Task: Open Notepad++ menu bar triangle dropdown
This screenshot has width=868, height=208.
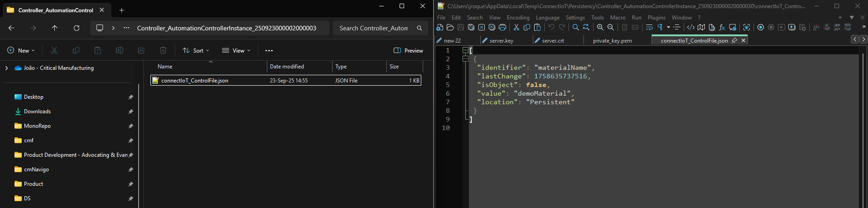Action: 852,18
